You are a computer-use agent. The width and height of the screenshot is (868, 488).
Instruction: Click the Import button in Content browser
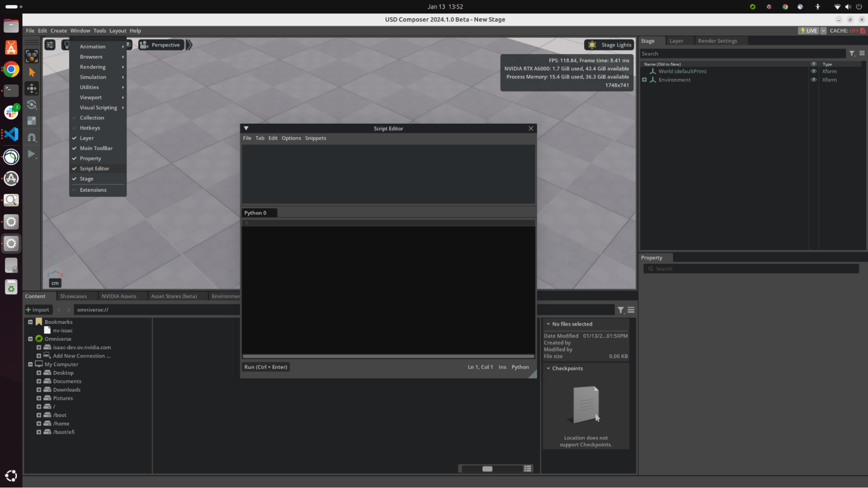click(38, 309)
